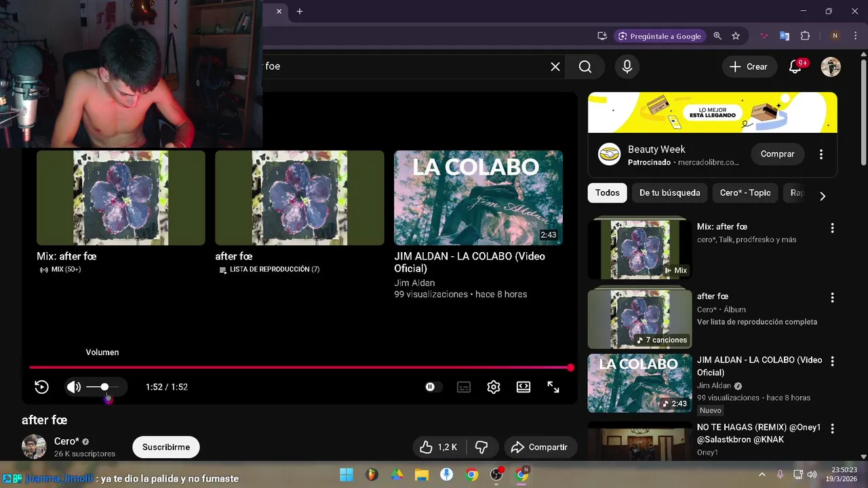Open Crear create menu

click(x=749, y=66)
